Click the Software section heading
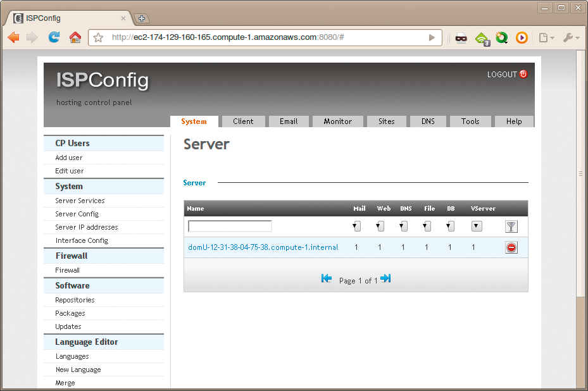Image resolution: width=588 pixels, height=391 pixels. 72,286
